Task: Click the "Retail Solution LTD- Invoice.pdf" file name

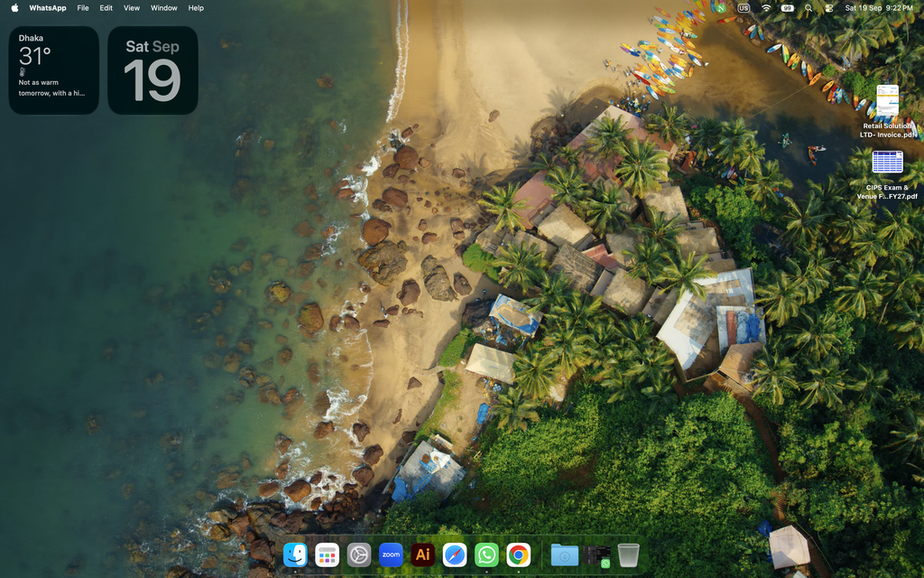Action: click(x=888, y=130)
